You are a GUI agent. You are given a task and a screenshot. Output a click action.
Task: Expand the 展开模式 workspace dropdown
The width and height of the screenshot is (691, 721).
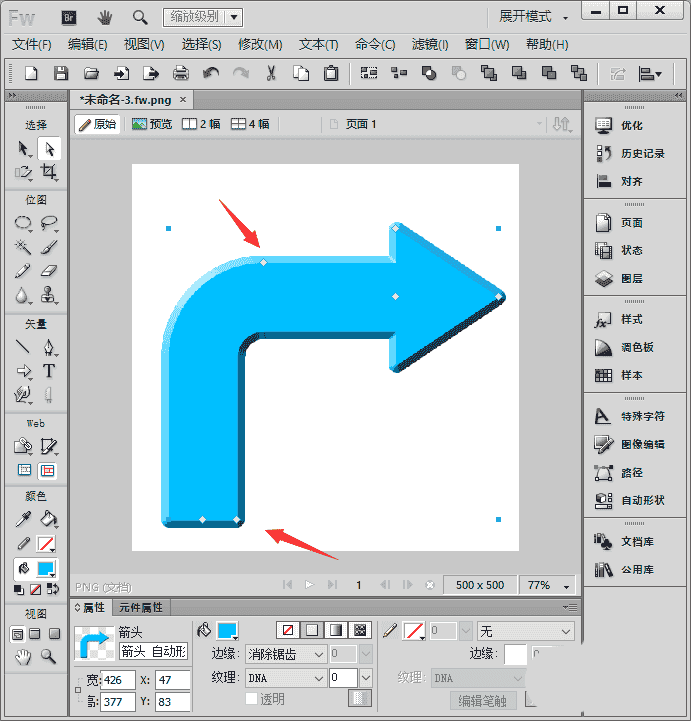click(533, 17)
